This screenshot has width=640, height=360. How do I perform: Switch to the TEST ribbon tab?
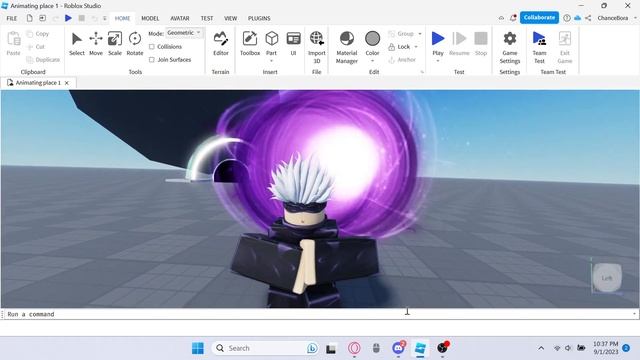pyautogui.click(x=207, y=18)
